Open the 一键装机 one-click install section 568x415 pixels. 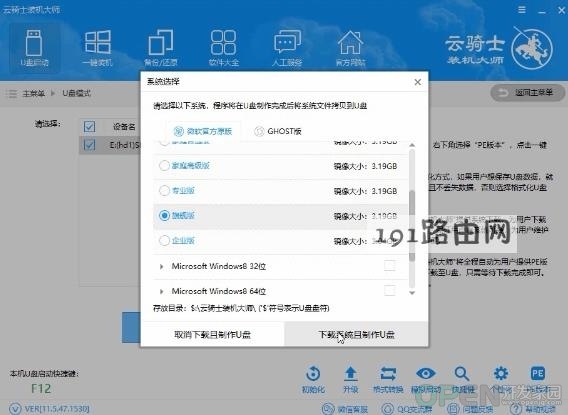pos(97,48)
